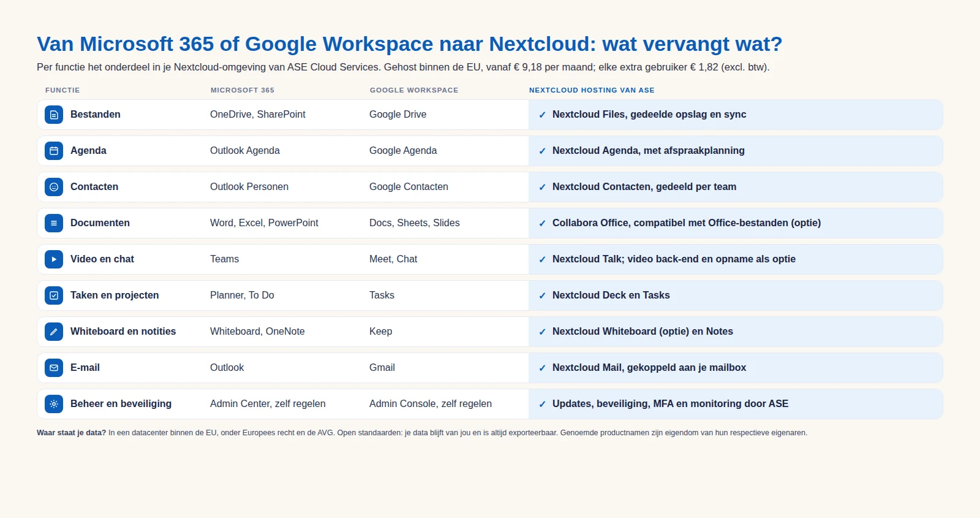
Task: Click the smiley icon beside Contacten
Action: [x=54, y=187]
